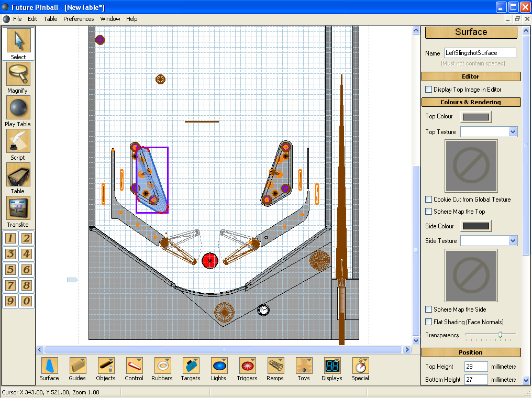Select layer 5 button
This screenshot has height=398, width=532.
point(10,270)
